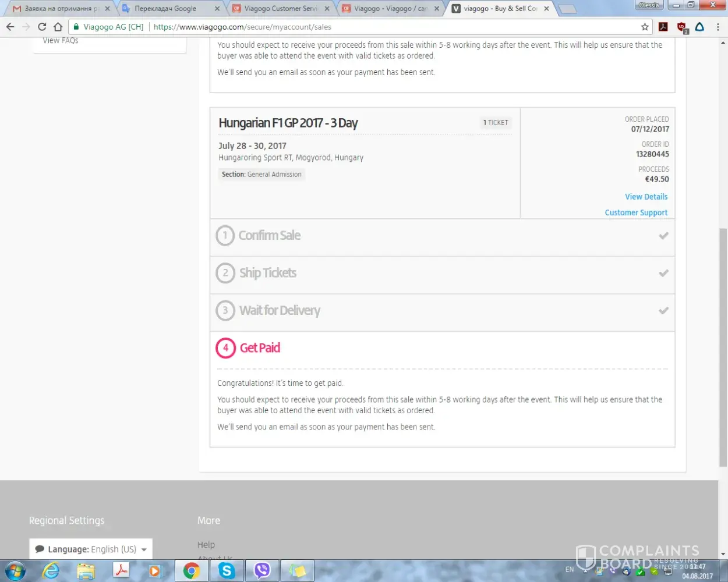Open Skype from the taskbar
Image resolution: width=728 pixels, height=582 pixels.
pyautogui.click(x=227, y=571)
